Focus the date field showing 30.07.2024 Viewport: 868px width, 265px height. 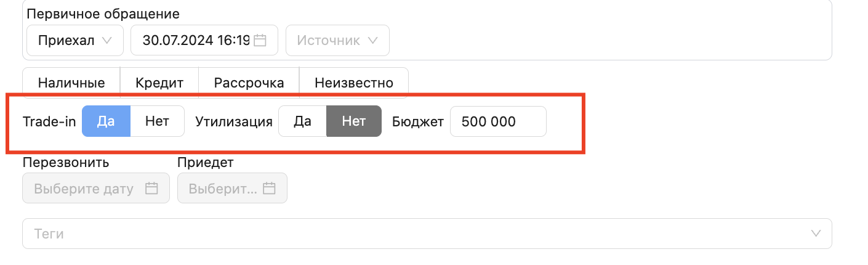pyautogui.click(x=195, y=41)
